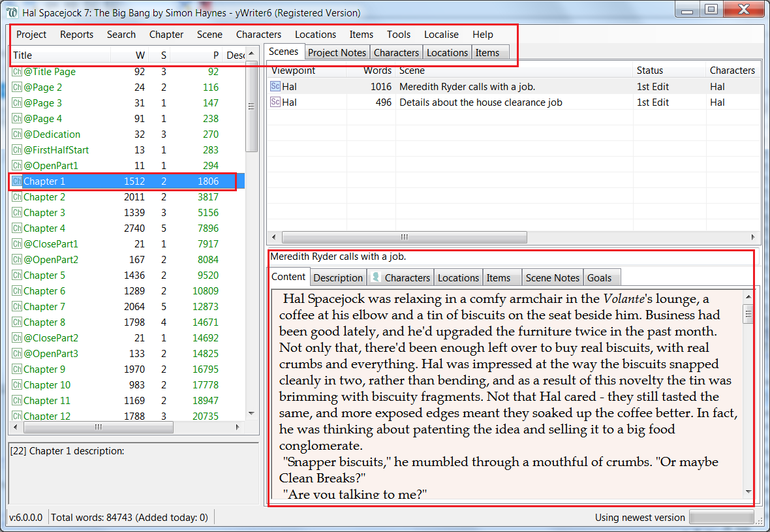The image size is (770, 532).
Task: Click the Ch icon beside Chapter 1
Action: click(17, 181)
